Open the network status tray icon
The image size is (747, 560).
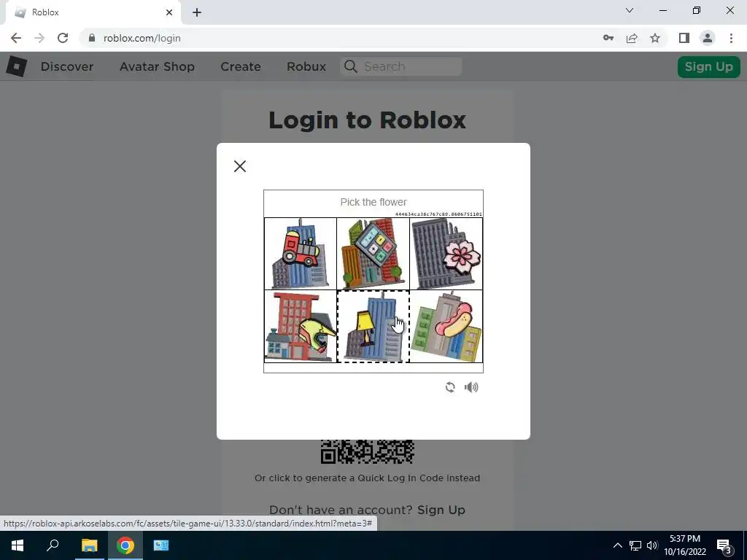[635, 545]
